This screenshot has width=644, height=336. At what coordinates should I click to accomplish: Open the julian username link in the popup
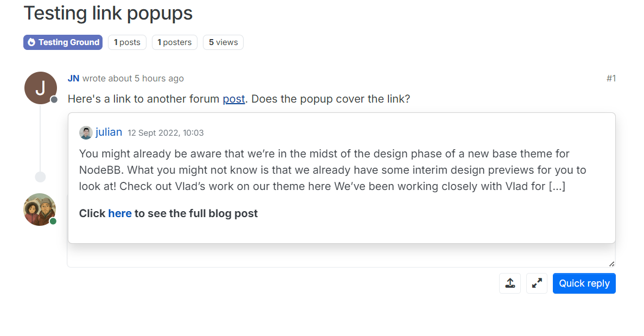point(109,132)
